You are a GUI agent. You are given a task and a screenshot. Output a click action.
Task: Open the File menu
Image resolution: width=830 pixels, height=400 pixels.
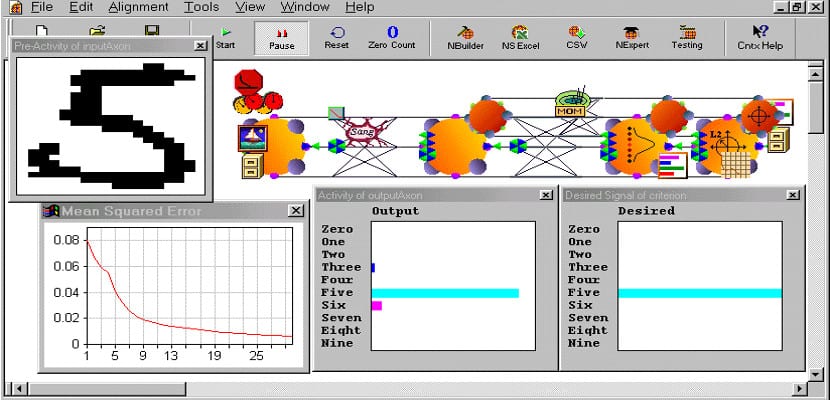pos(42,7)
